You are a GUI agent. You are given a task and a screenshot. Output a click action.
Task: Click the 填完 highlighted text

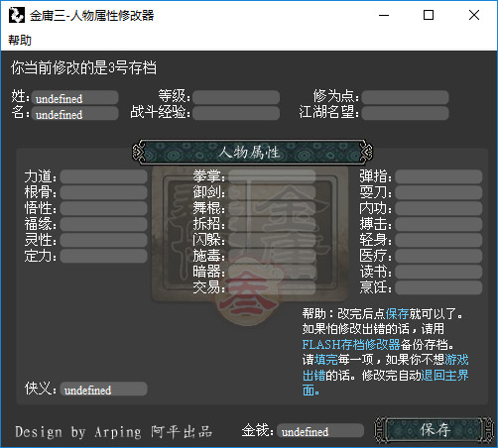tap(326, 360)
